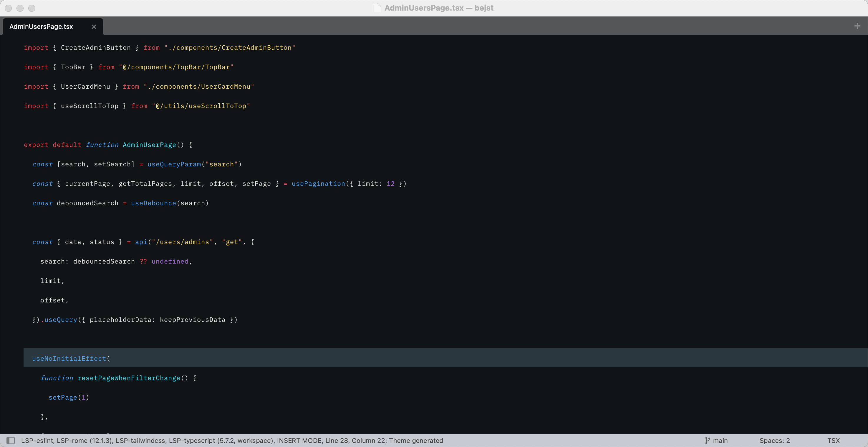Click the undefined keyword
The height and width of the screenshot is (447, 868).
(170, 261)
